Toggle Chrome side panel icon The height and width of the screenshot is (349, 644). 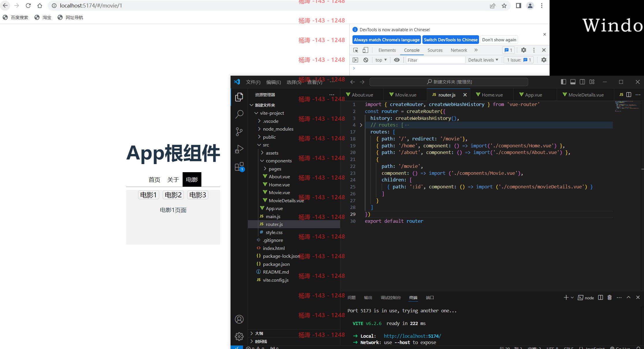(x=519, y=5)
